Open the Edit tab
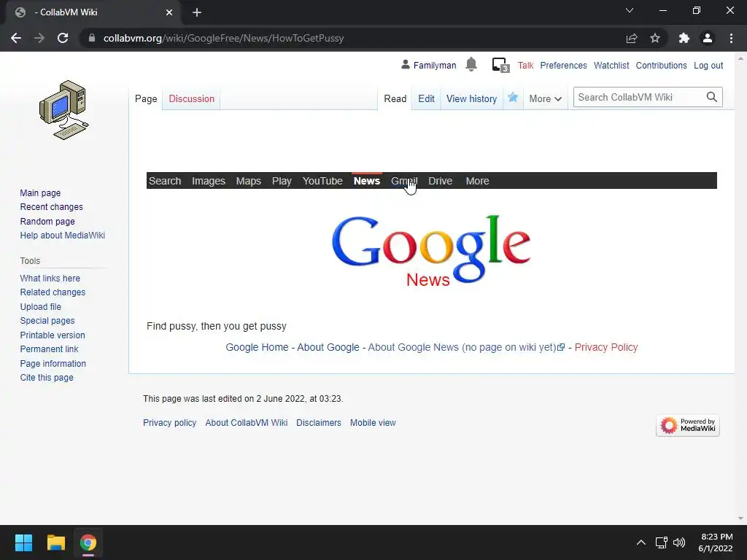The width and height of the screenshot is (747, 560). tap(426, 98)
